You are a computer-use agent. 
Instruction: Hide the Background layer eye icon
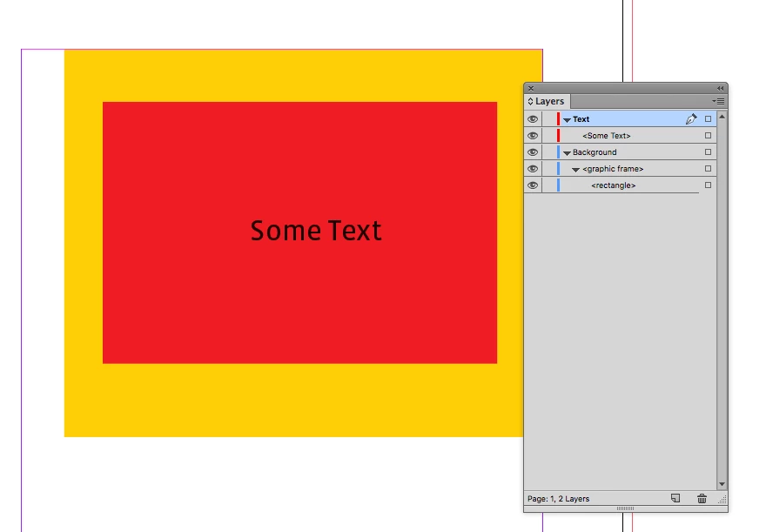[533, 152]
